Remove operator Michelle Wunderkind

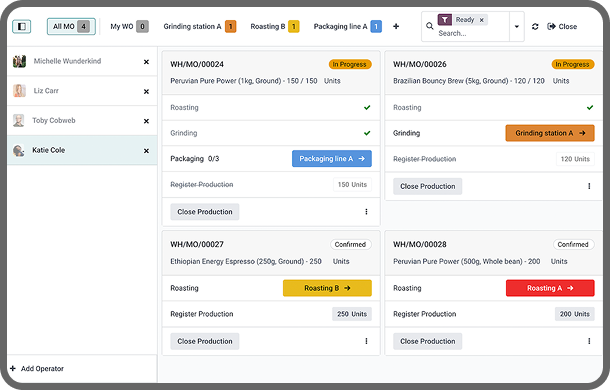point(146,62)
